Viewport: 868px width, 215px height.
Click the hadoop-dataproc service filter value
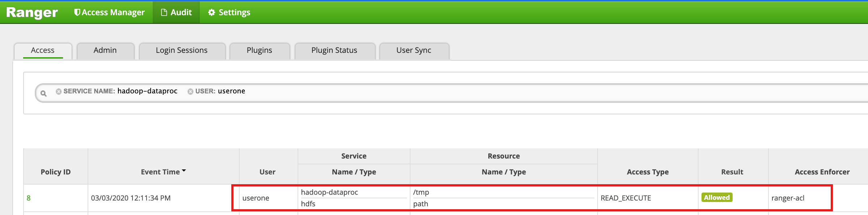click(147, 91)
